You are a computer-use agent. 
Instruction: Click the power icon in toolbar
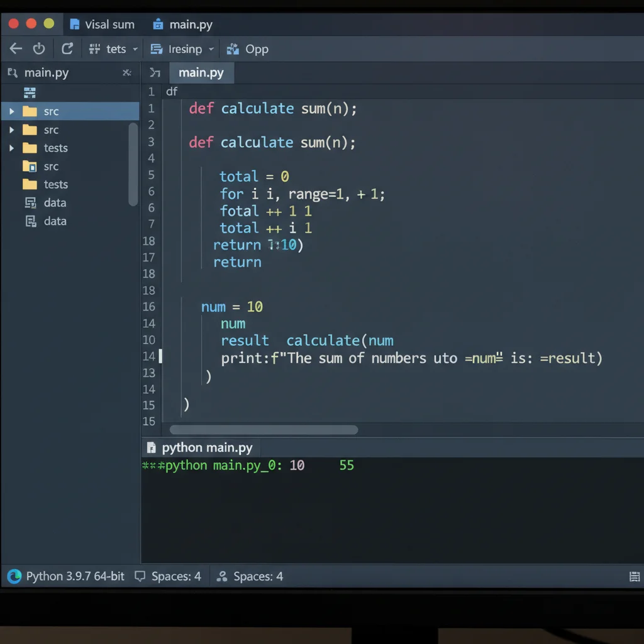39,49
